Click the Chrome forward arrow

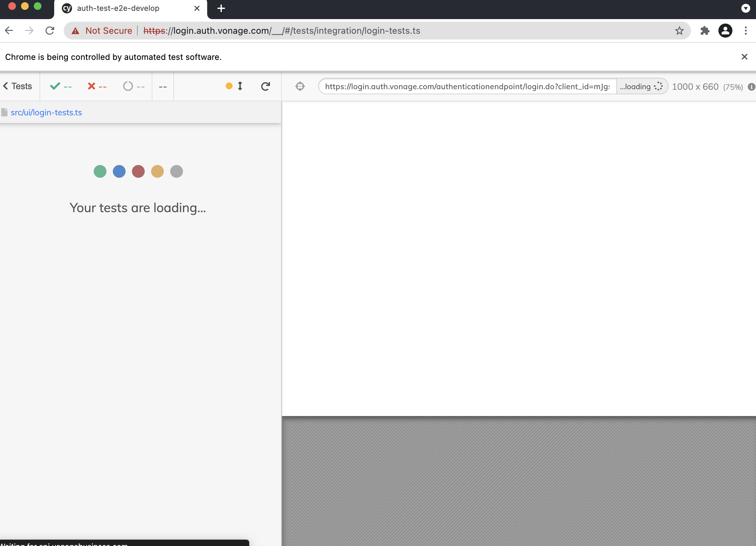29,31
